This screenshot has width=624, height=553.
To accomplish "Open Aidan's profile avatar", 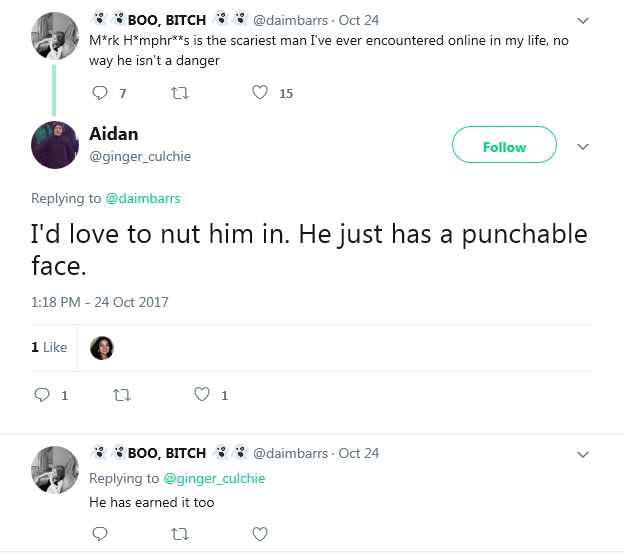I will (x=56, y=145).
